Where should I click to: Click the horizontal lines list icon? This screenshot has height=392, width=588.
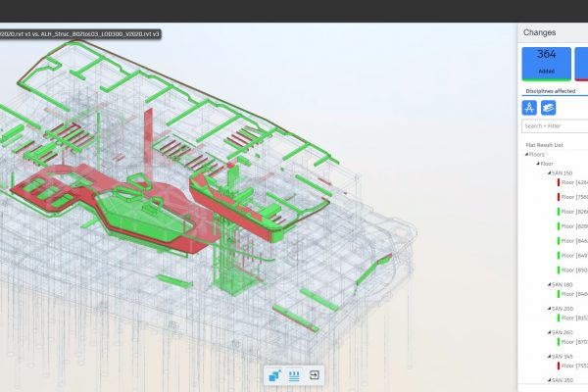coord(294,374)
